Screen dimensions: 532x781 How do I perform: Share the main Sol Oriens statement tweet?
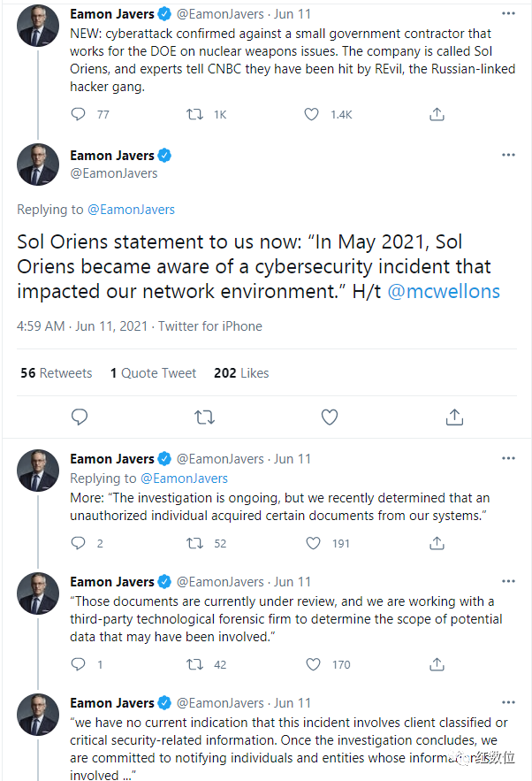coord(454,417)
